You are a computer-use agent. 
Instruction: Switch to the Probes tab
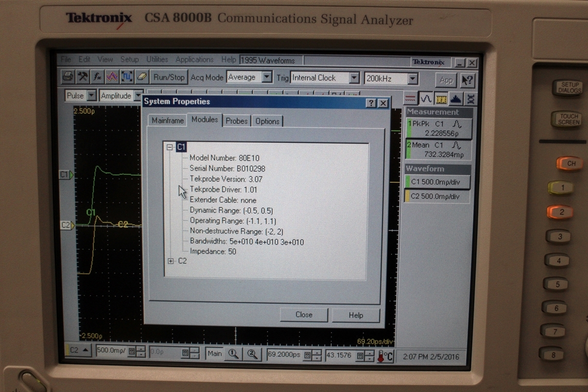point(237,121)
